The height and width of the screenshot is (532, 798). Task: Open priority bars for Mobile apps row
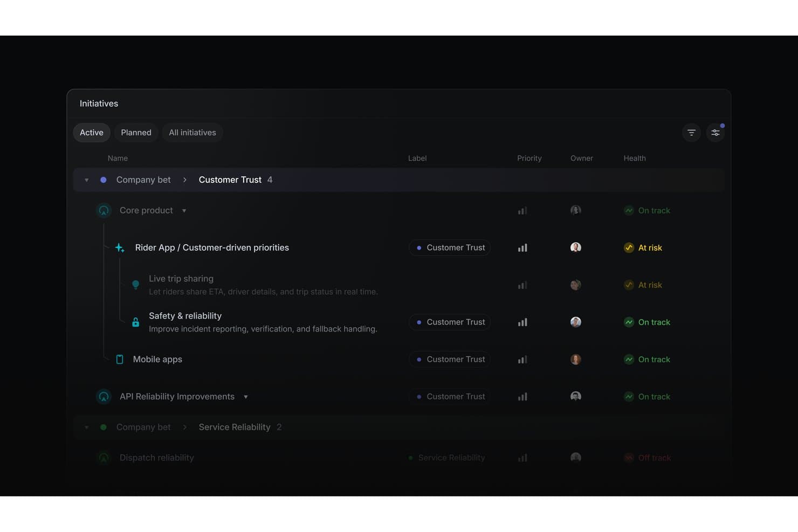(x=522, y=360)
